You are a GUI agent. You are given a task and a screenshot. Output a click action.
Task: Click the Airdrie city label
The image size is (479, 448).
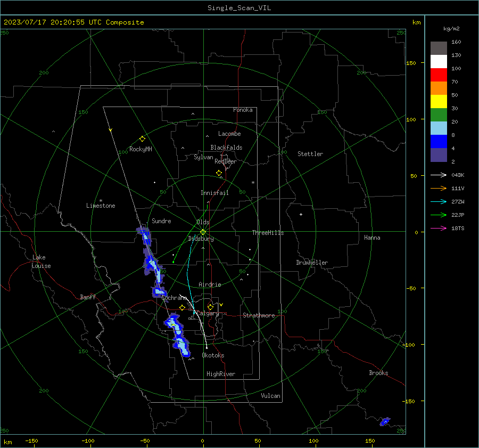(x=210, y=284)
